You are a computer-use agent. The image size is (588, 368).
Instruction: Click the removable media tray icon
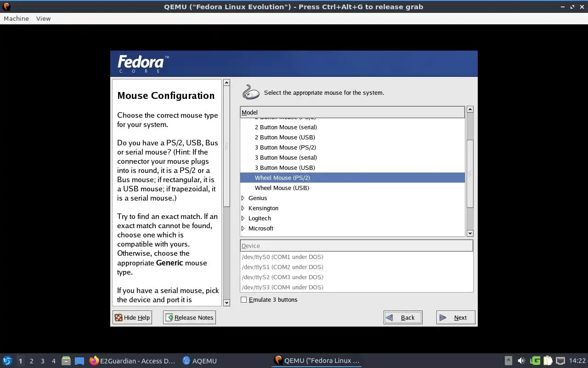(x=508, y=361)
